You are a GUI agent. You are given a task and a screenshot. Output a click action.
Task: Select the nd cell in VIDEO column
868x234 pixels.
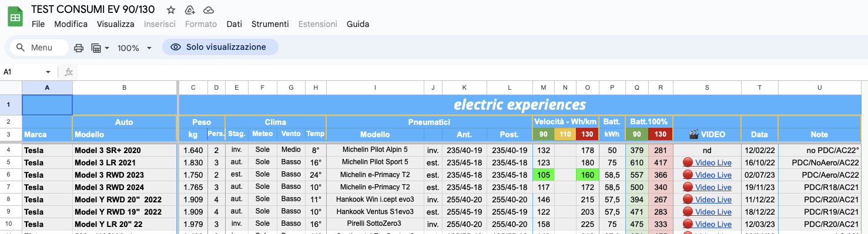pyautogui.click(x=707, y=150)
